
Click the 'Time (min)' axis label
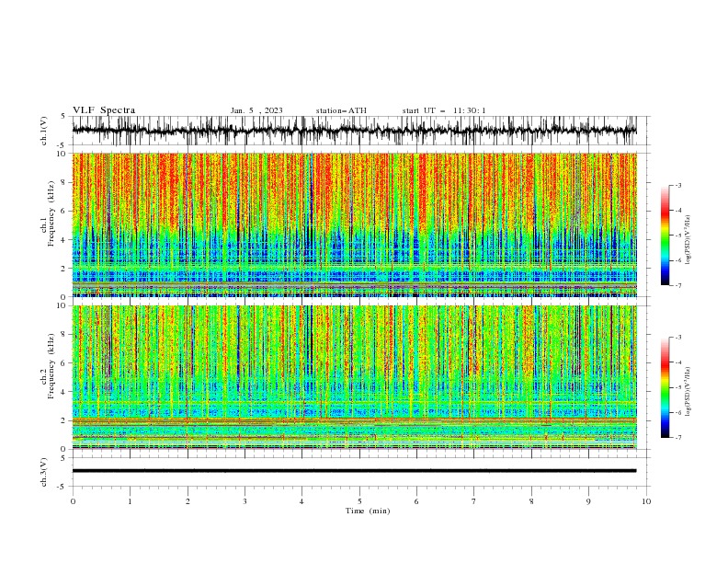(x=368, y=511)
